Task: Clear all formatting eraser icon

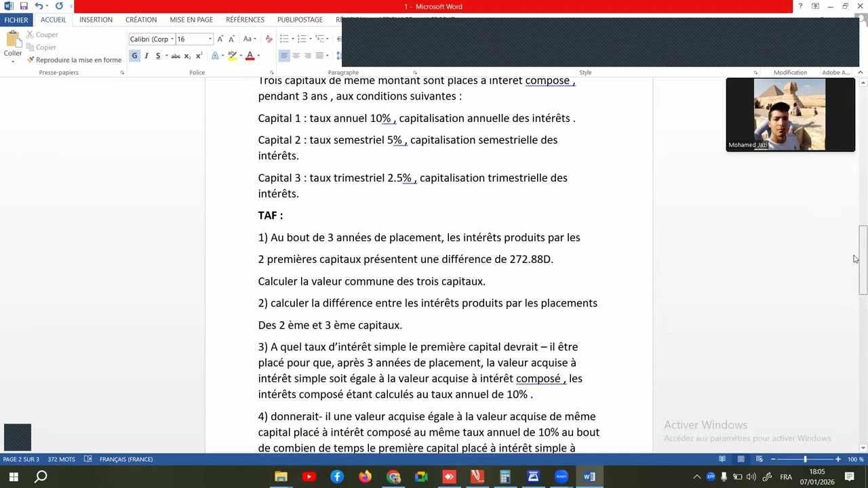Action: coord(269,39)
